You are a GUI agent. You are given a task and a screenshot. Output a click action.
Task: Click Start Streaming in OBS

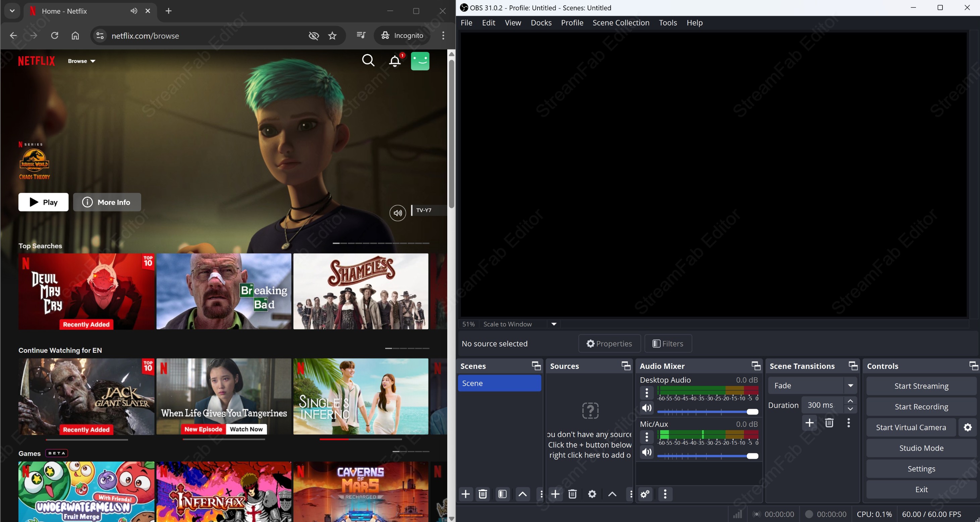921,386
